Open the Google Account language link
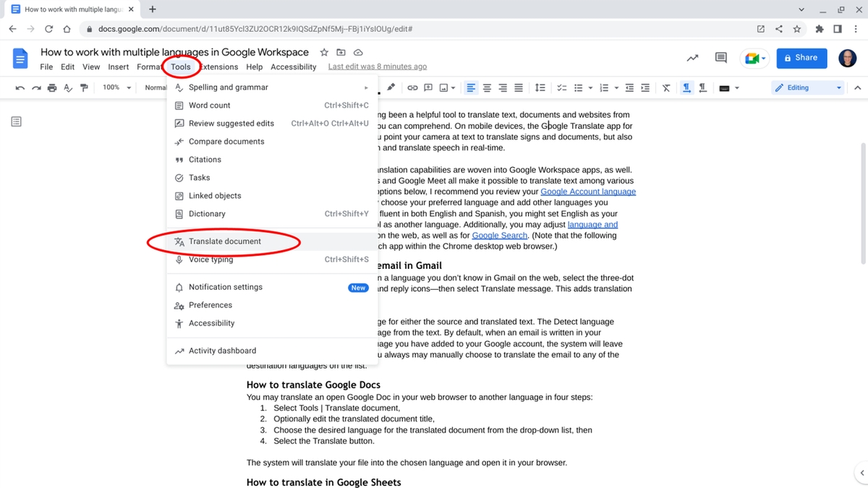The image size is (868, 488). click(x=588, y=191)
